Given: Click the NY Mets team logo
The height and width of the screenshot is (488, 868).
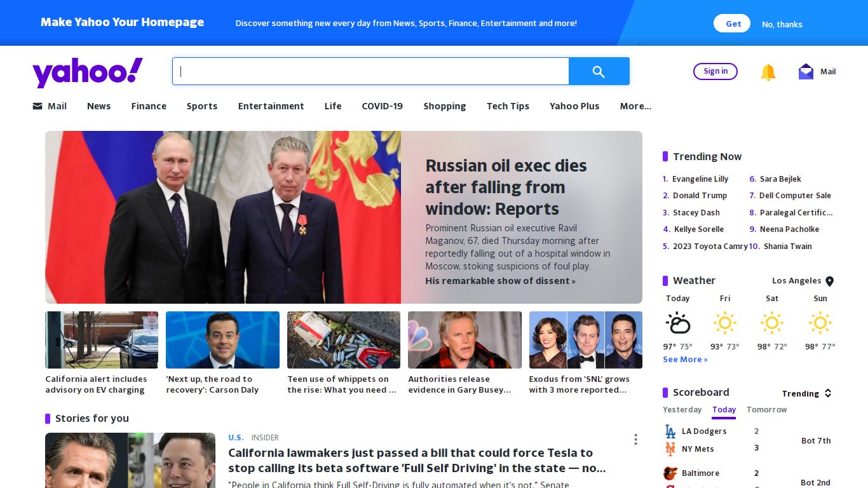Looking at the screenshot, I should (x=670, y=449).
